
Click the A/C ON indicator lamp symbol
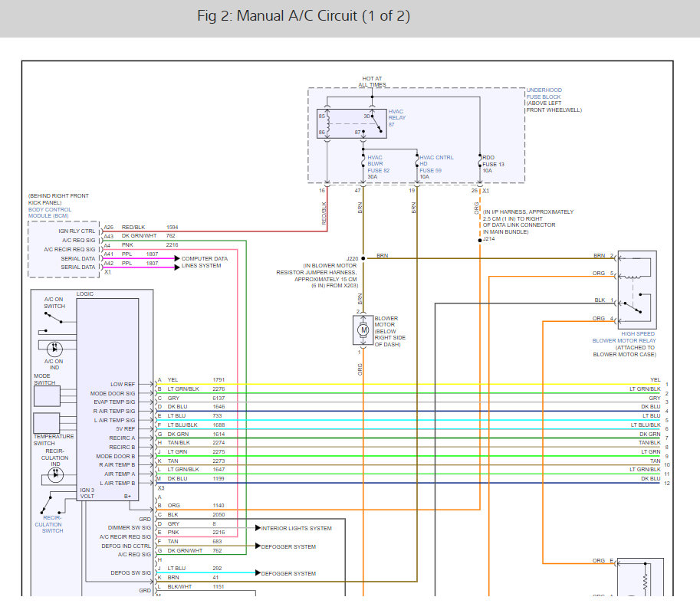tap(54, 348)
